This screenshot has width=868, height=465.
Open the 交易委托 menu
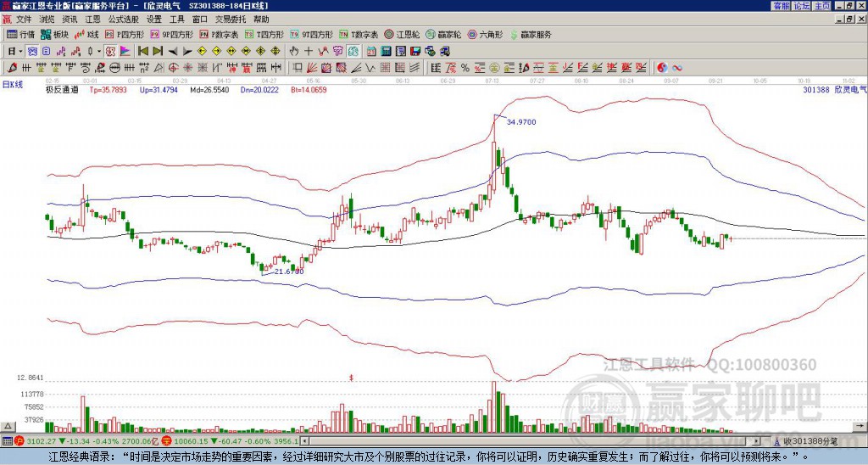[231, 20]
